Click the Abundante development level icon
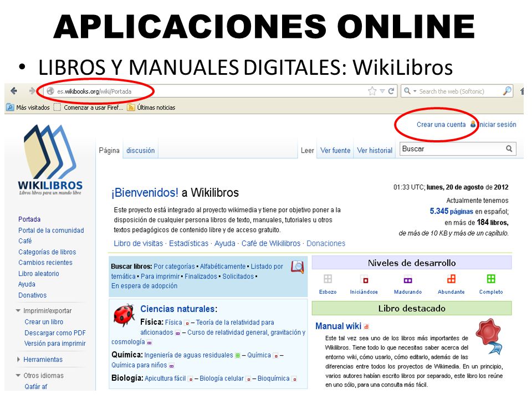Viewport: 532px width, 399px height. pyautogui.click(x=451, y=279)
